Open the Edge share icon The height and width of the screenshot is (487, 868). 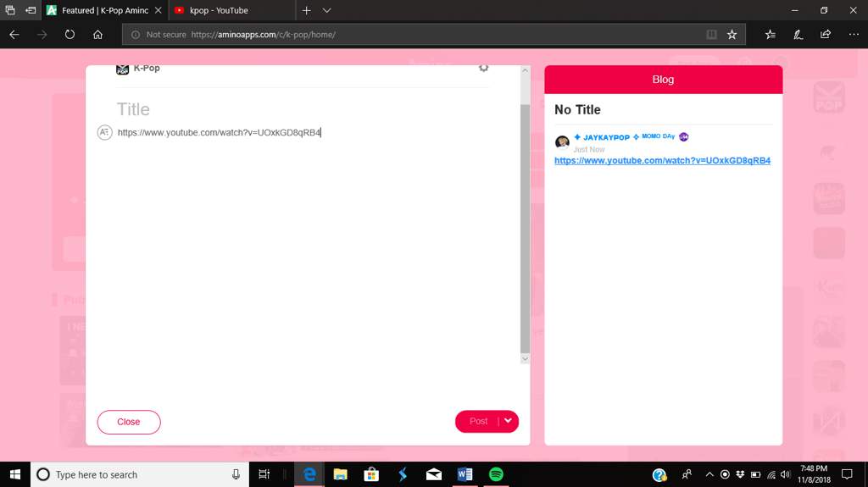825,35
